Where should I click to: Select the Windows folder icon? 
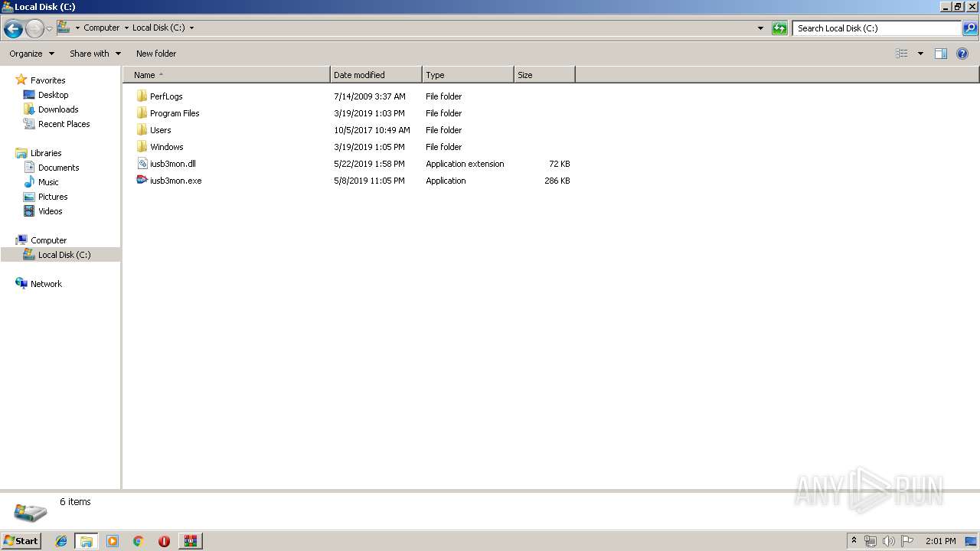(x=142, y=147)
